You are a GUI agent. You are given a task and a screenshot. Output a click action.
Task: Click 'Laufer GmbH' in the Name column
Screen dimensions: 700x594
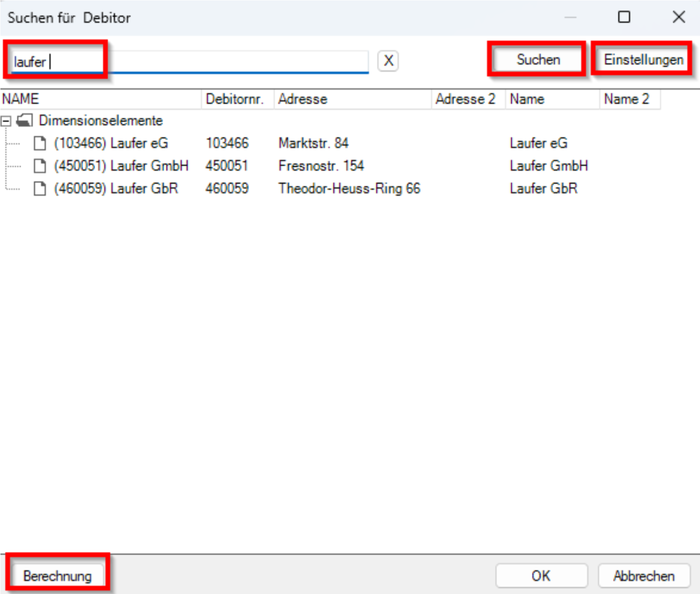click(x=549, y=165)
